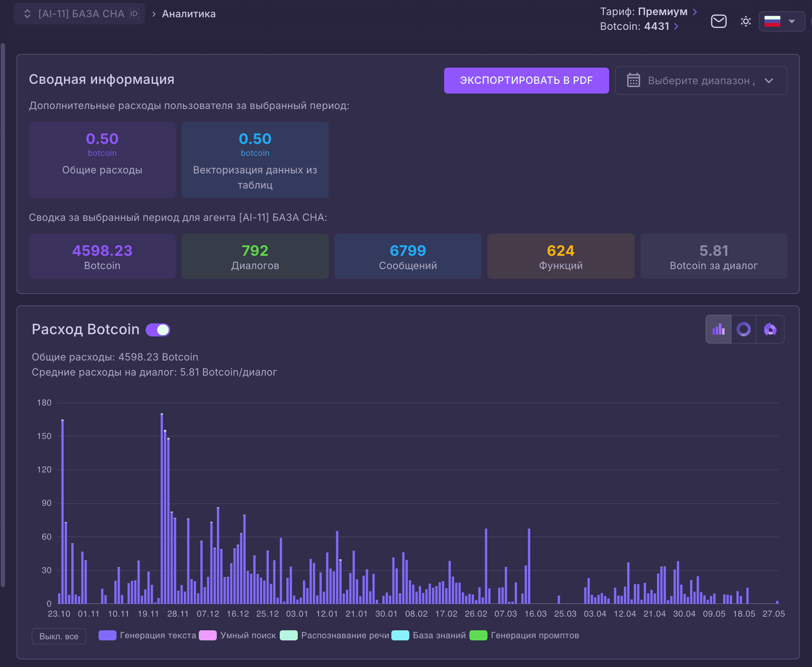The height and width of the screenshot is (667, 812).
Task: Expand the date range chevron
Action: point(768,81)
